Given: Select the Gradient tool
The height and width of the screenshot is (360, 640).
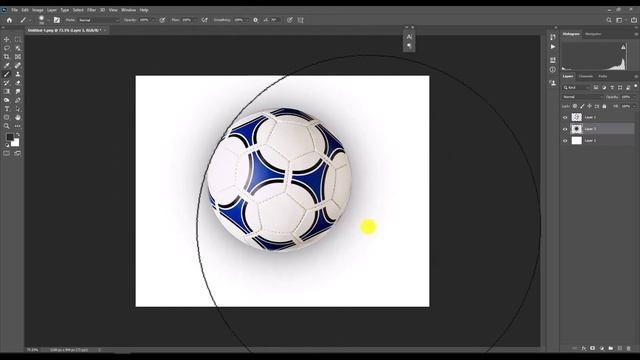Looking at the screenshot, I should click(7, 91).
